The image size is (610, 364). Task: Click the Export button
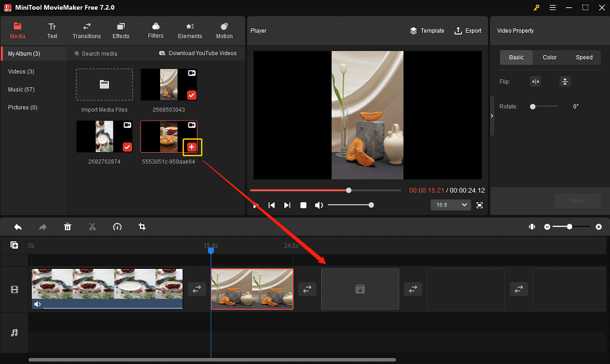(468, 31)
